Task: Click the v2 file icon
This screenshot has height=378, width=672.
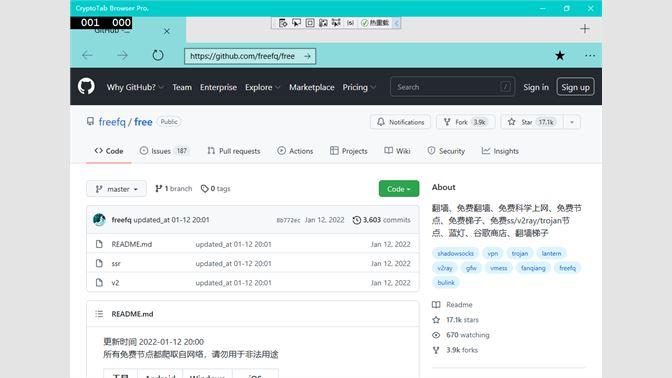Action: (99, 283)
